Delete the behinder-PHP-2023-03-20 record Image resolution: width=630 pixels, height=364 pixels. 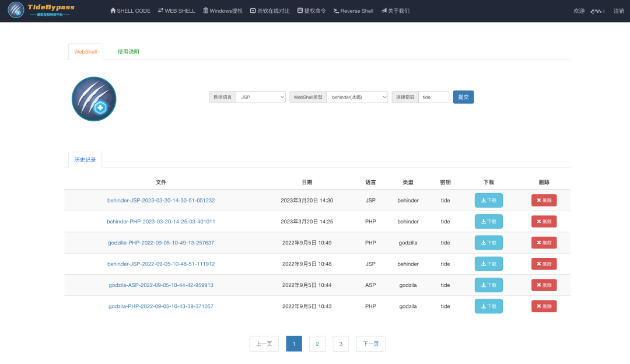[x=544, y=221]
